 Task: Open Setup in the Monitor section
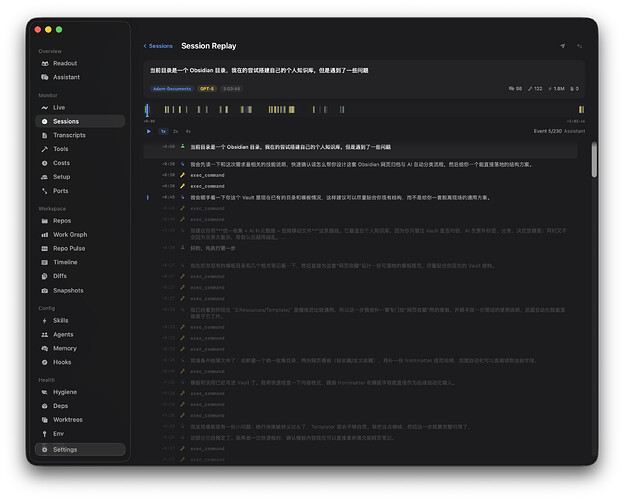[80, 177]
